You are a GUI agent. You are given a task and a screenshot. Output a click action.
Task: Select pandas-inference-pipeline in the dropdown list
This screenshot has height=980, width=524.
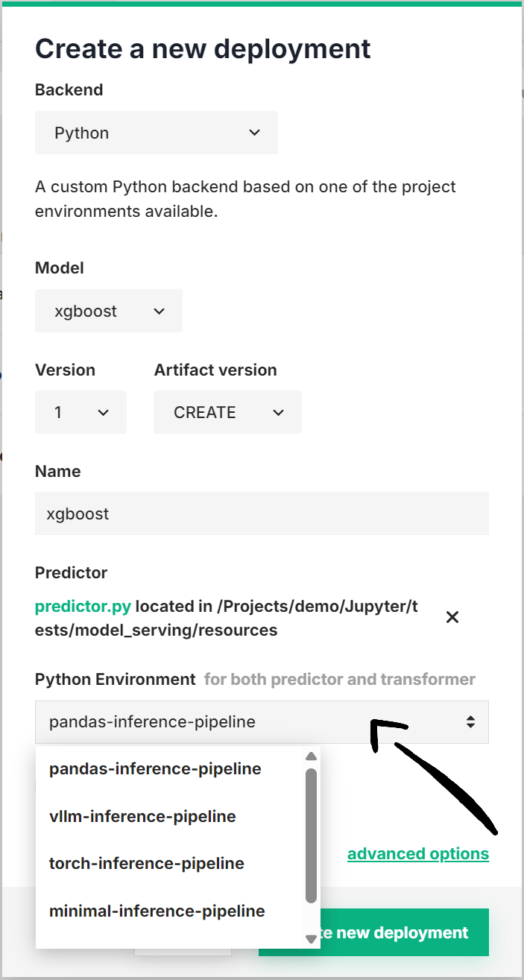(155, 768)
